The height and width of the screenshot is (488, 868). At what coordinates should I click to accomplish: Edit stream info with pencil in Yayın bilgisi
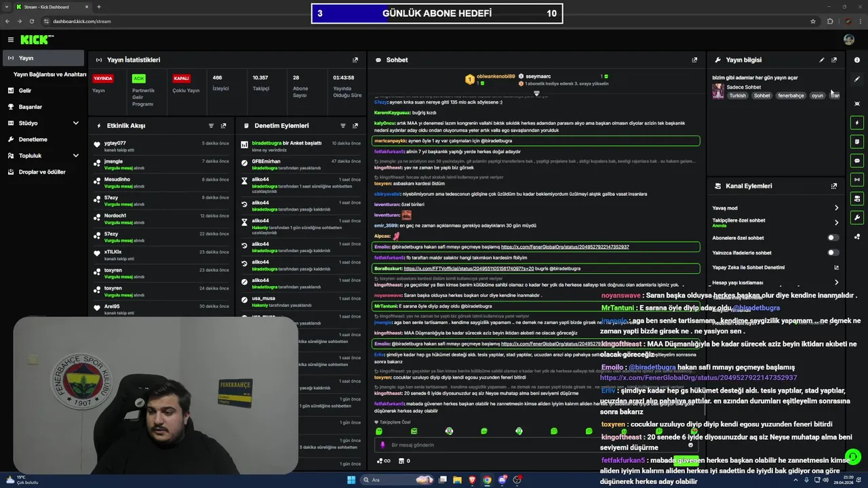pos(822,60)
